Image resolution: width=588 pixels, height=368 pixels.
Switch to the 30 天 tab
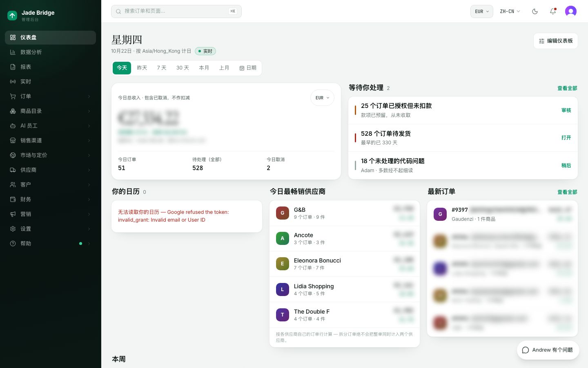point(183,68)
